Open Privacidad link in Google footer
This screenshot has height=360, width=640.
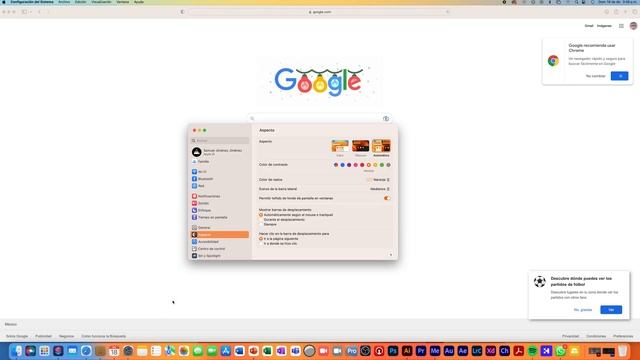(x=571, y=336)
